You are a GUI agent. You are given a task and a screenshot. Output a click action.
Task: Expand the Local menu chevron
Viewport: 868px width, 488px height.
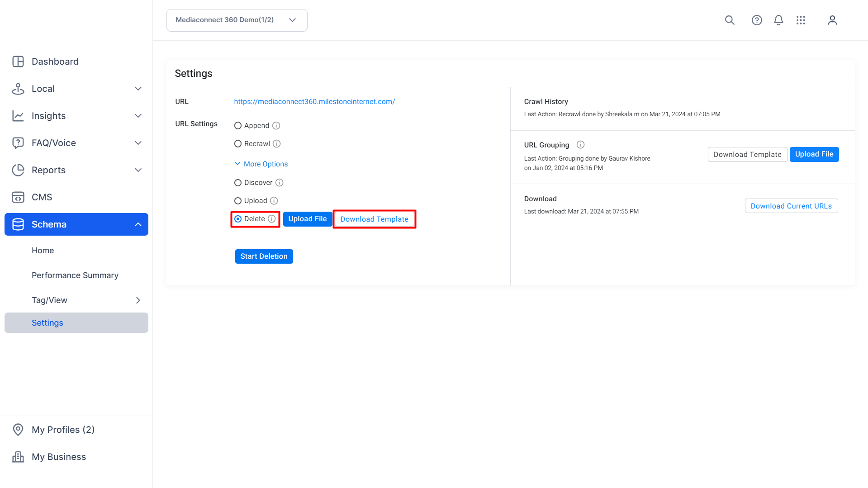click(x=138, y=89)
